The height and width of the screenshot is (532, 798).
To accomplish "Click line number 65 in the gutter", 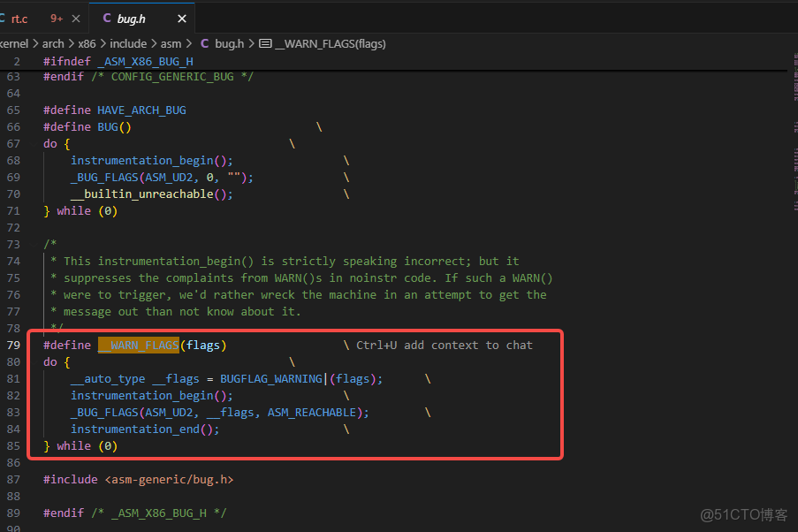I will (x=14, y=110).
